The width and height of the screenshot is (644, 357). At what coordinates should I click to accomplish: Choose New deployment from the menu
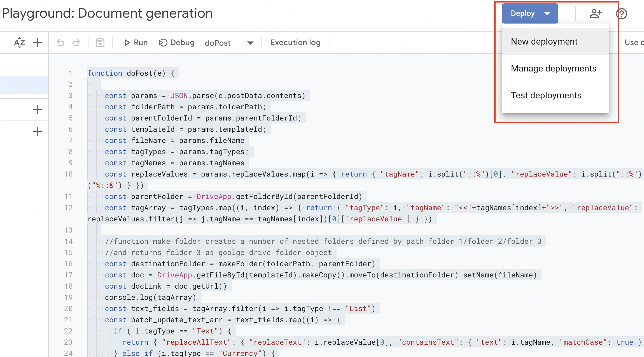(x=544, y=41)
